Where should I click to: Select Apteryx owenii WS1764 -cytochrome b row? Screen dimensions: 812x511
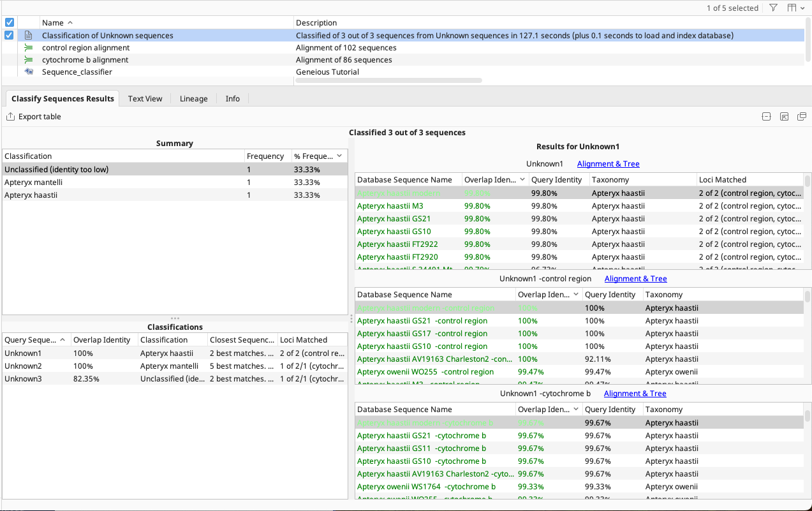tap(579, 487)
